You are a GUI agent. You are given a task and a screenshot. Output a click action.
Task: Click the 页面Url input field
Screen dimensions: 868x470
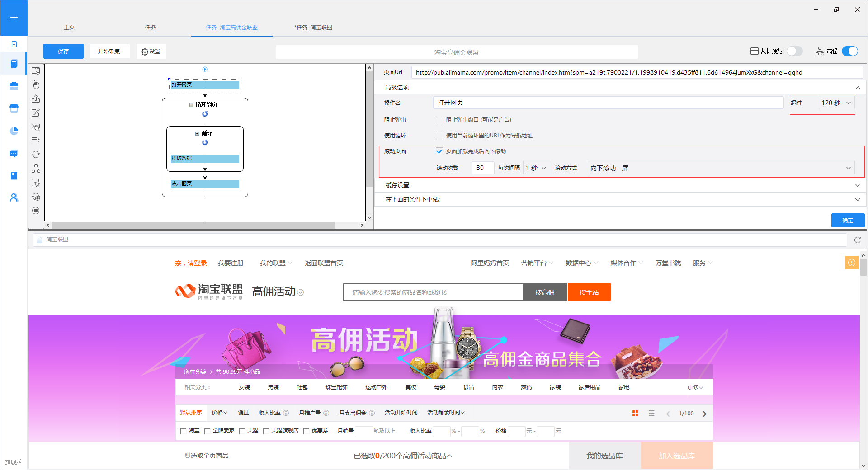[x=637, y=72]
